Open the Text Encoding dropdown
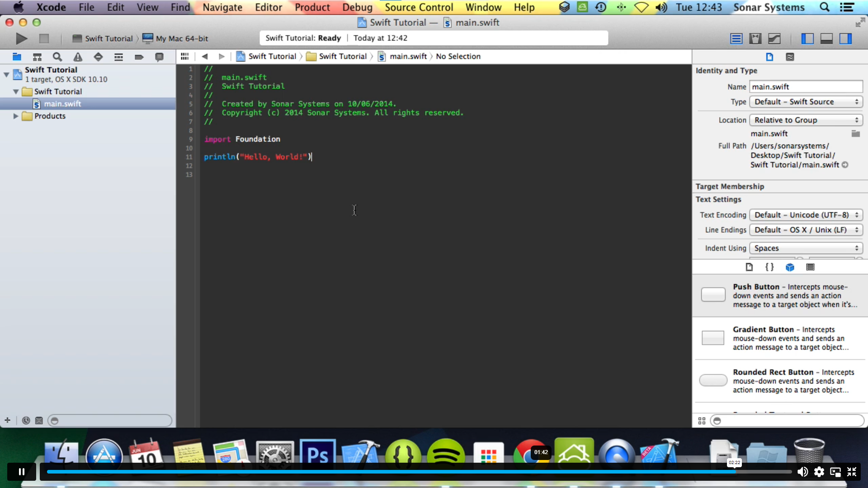The image size is (868, 488). (x=806, y=215)
